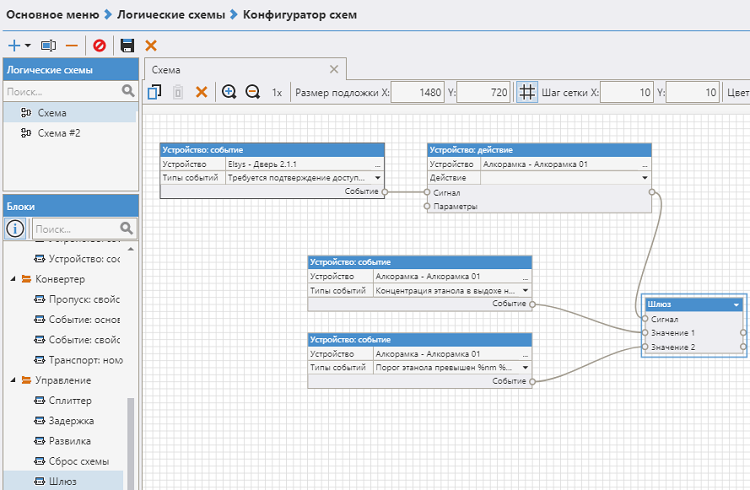Collapse the Управление folder in the blocks tree

pos(25,380)
